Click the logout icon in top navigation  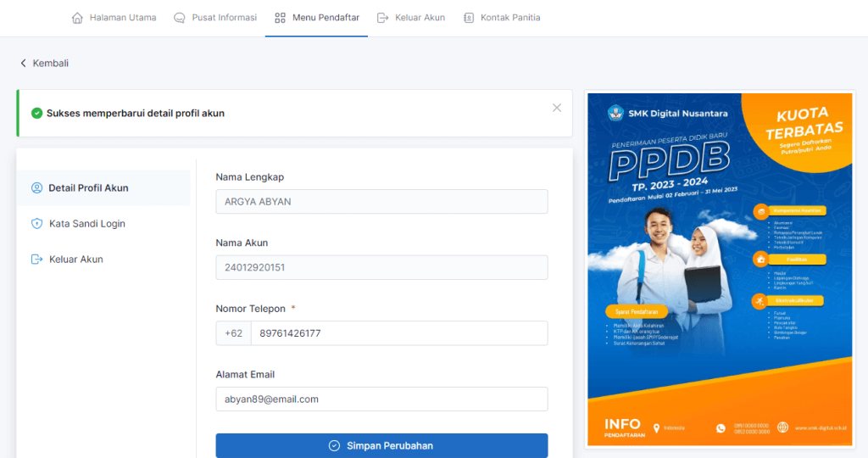pos(383,18)
